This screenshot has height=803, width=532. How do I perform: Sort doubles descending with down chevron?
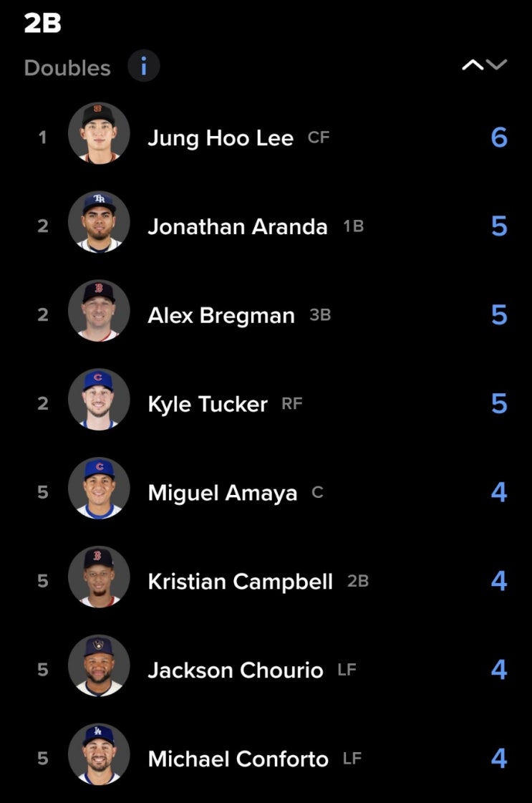point(496,64)
